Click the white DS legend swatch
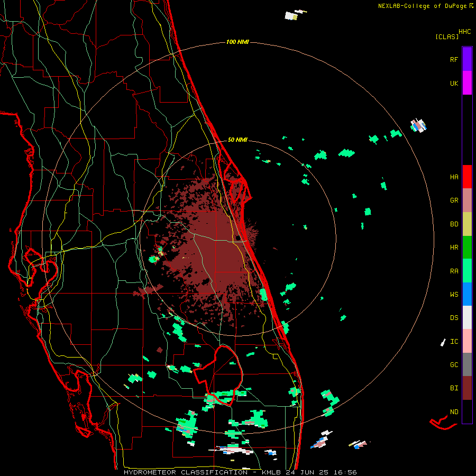This screenshot has height=476, width=476. 467,317
